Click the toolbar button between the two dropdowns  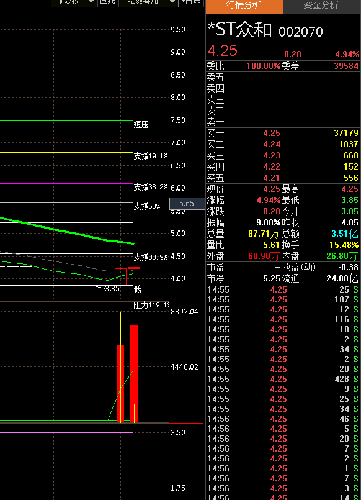(x=107, y=2)
